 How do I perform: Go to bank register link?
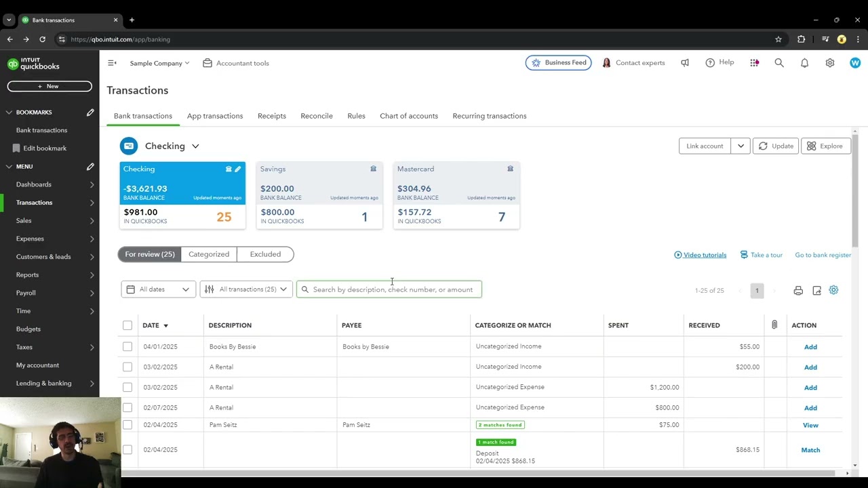[823, 255]
